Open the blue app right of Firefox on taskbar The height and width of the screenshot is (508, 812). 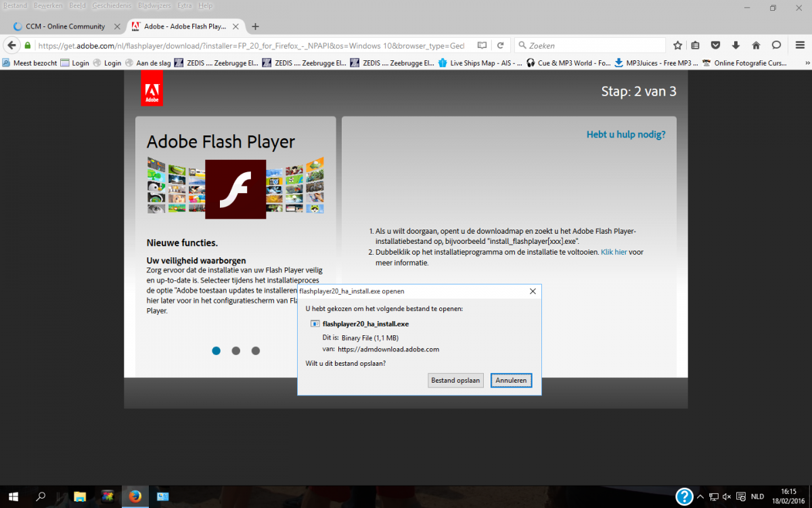click(x=164, y=496)
